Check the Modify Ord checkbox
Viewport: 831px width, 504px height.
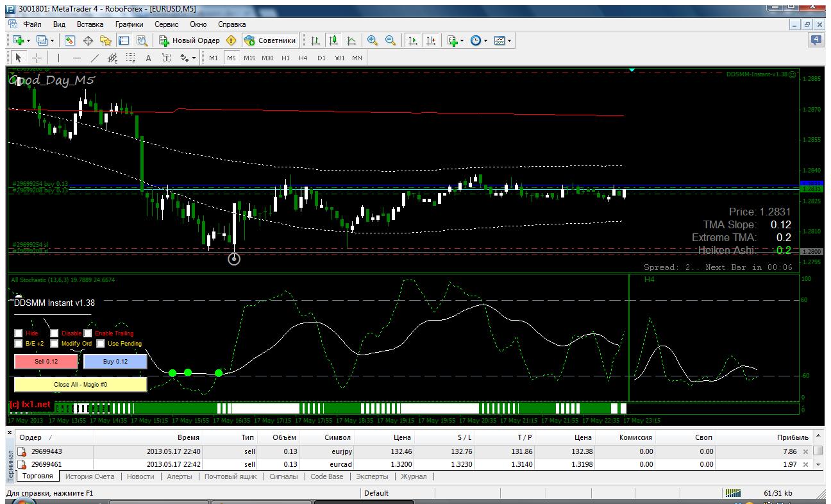tap(55, 344)
